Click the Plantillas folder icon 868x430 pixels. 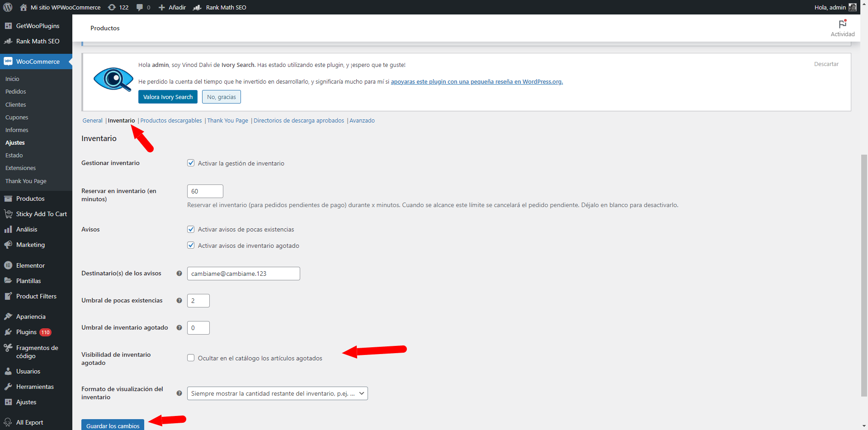click(8, 281)
